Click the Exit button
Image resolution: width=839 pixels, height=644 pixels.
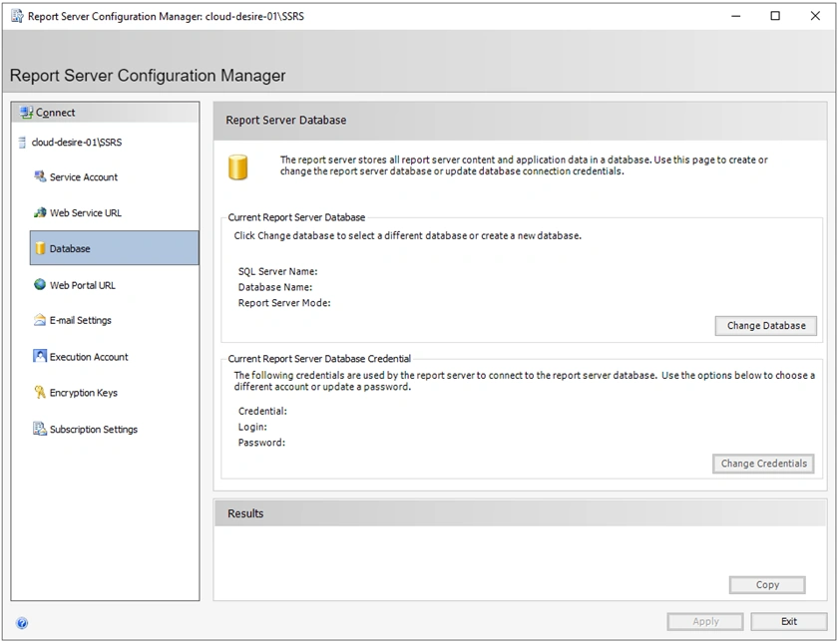tap(789, 621)
